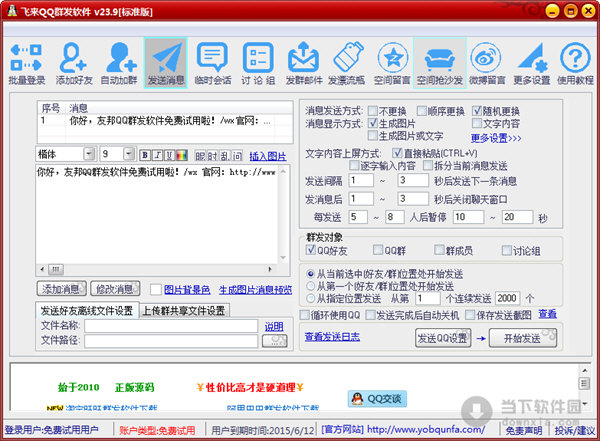The width and height of the screenshot is (600, 441).
Task: Toggle 直接粘贴(CTRL+V) checkbox
Action: tap(397, 153)
